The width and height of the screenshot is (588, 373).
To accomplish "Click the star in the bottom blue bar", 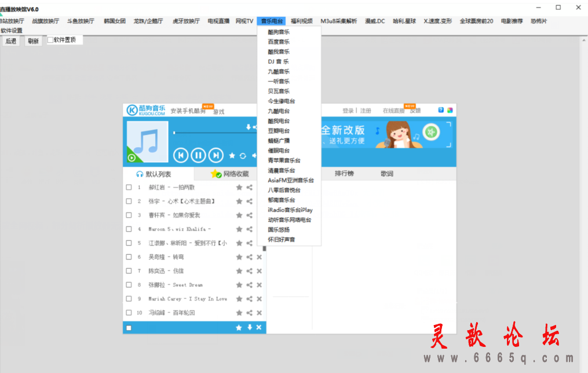I will [239, 328].
